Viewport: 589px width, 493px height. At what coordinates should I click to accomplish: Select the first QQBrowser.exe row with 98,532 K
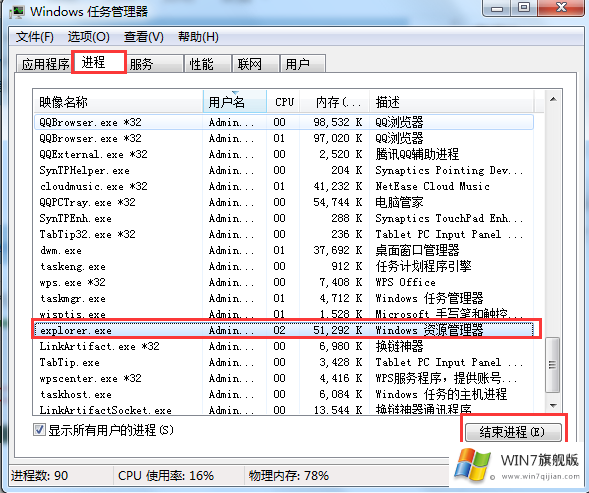[x=284, y=122]
